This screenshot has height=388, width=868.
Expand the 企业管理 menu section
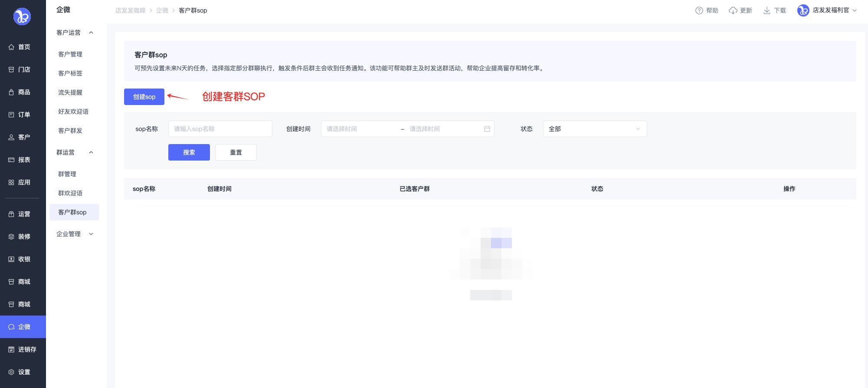pos(91,234)
